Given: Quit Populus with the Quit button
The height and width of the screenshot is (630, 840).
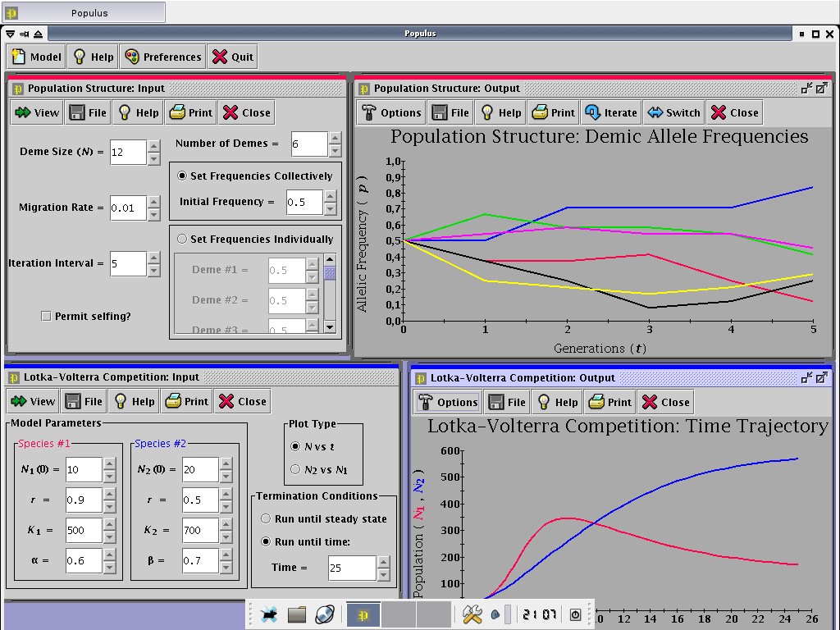Looking at the screenshot, I should (x=232, y=57).
